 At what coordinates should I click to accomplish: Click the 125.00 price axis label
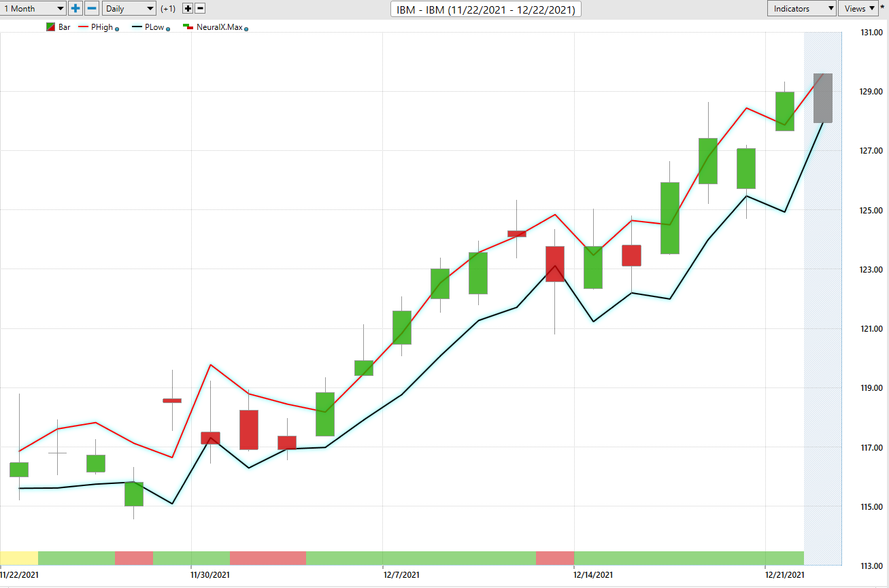[871, 210]
